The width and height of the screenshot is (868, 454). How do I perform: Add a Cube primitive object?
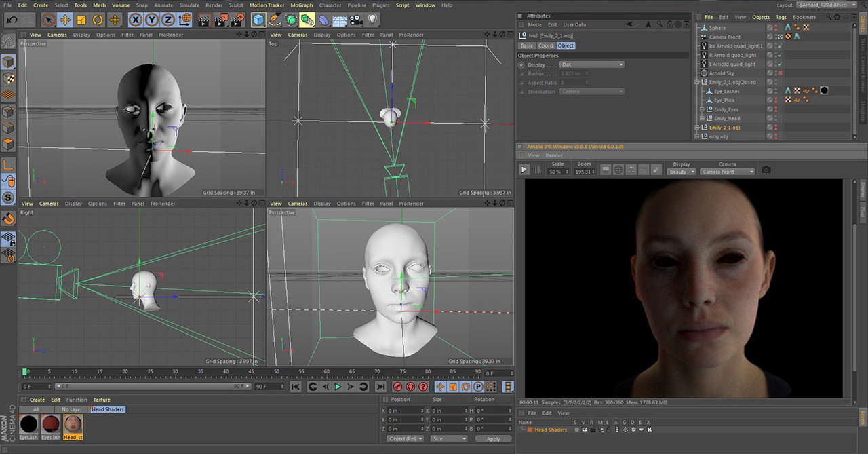coord(258,20)
